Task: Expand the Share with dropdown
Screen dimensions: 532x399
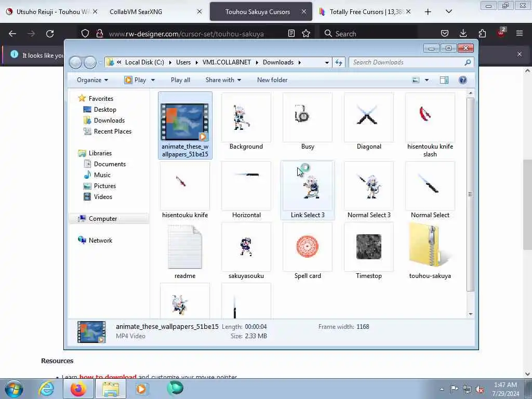Action: pos(223,80)
